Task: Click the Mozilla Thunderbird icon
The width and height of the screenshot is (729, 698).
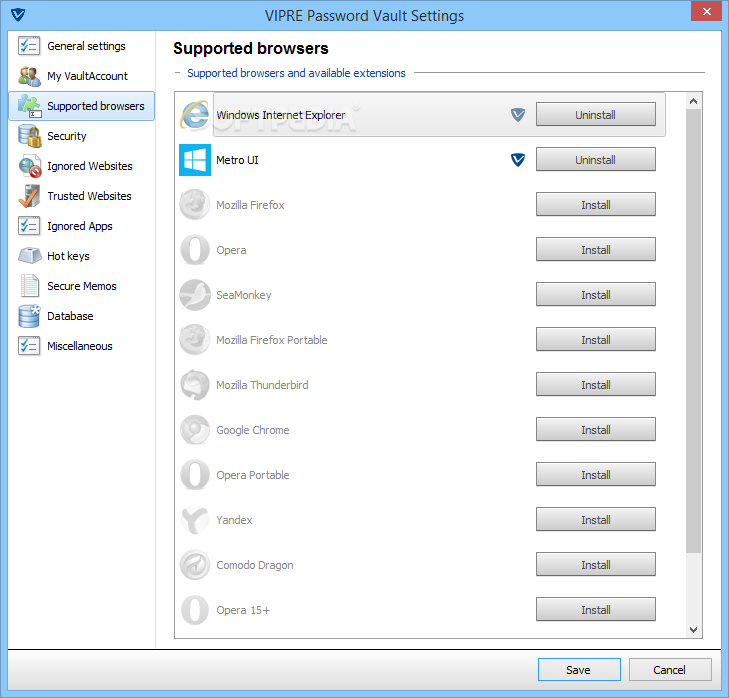Action: (x=195, y=385)
